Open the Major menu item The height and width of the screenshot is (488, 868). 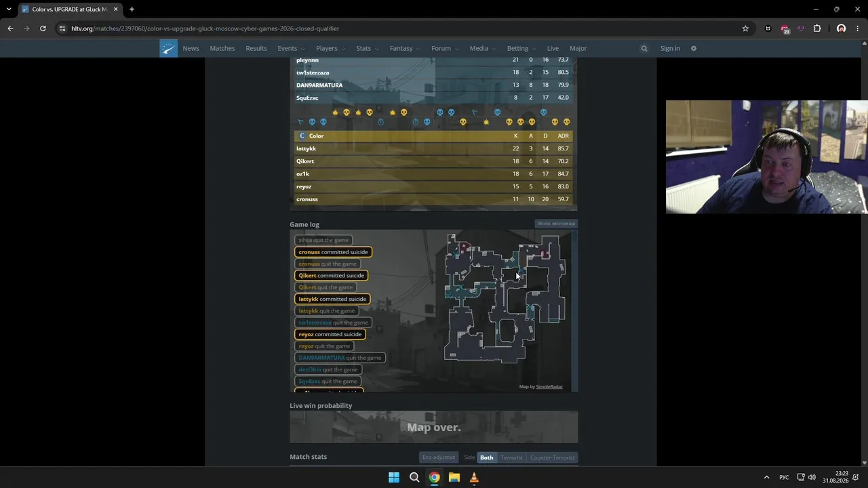click(x=578, y=48)
